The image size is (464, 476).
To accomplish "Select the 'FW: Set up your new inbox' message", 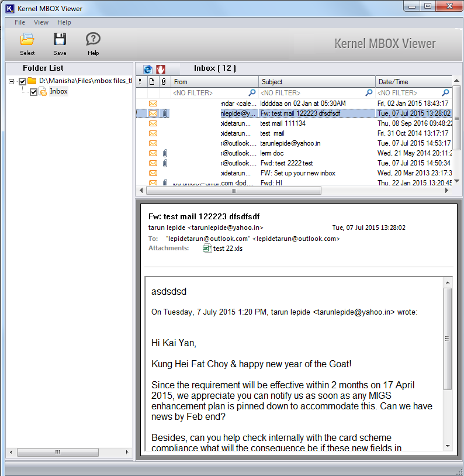I will [x=294, y=173].
